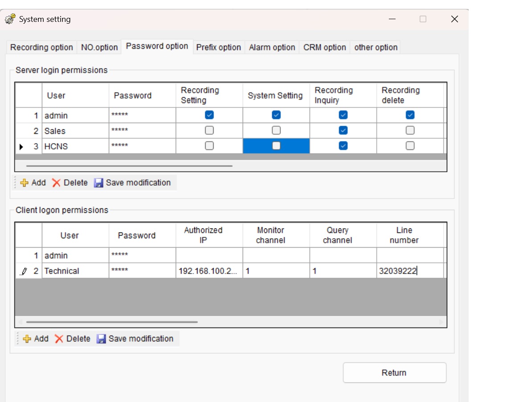Close the System setting window
Viewport: 532px width, 402px height.
click(x=455, y=19)
